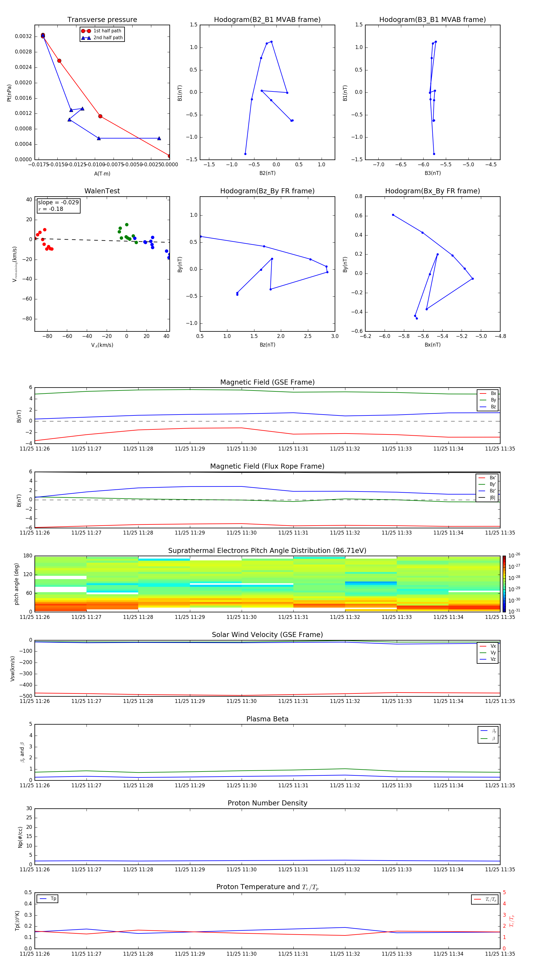Click the "B2(nT)" x-axis label

pos(267,173)
